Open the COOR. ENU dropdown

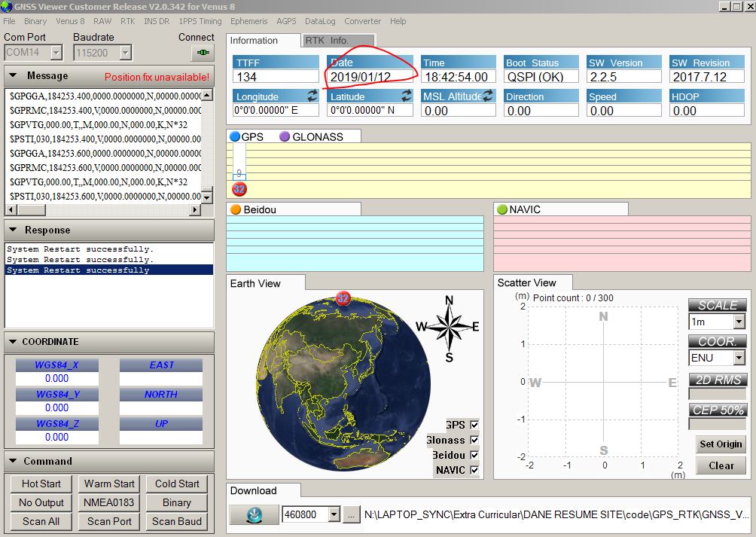point(739,358)
